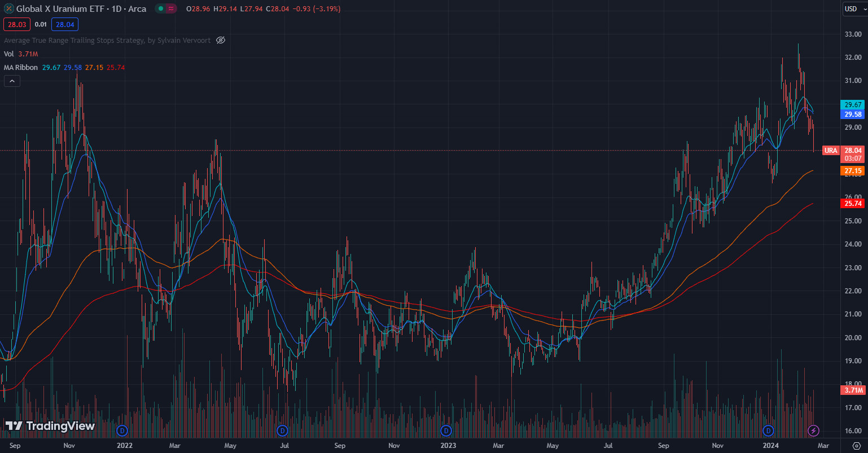Click the close price C28.04 in the header

point(277,9)
